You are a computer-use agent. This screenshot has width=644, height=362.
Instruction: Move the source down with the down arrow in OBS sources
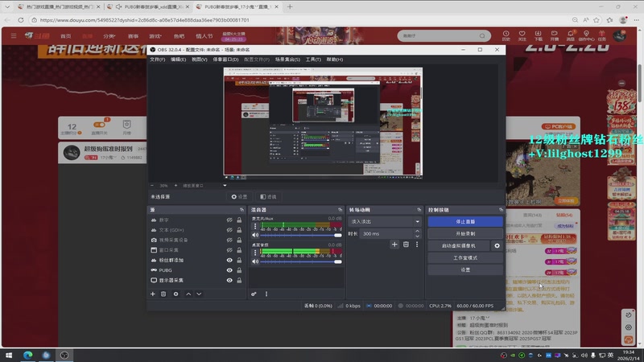pyautogui.click(x=199, y=294)
